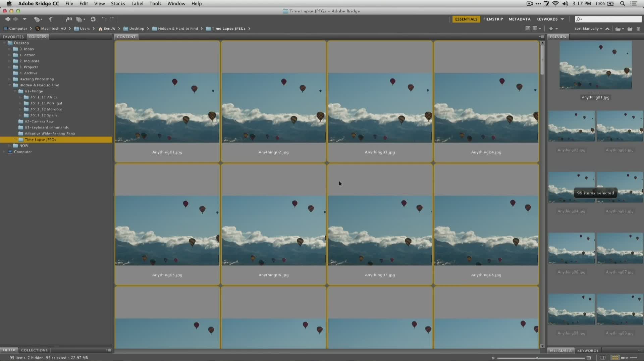Open in Camera Raw aperture icon

point(93,19)
